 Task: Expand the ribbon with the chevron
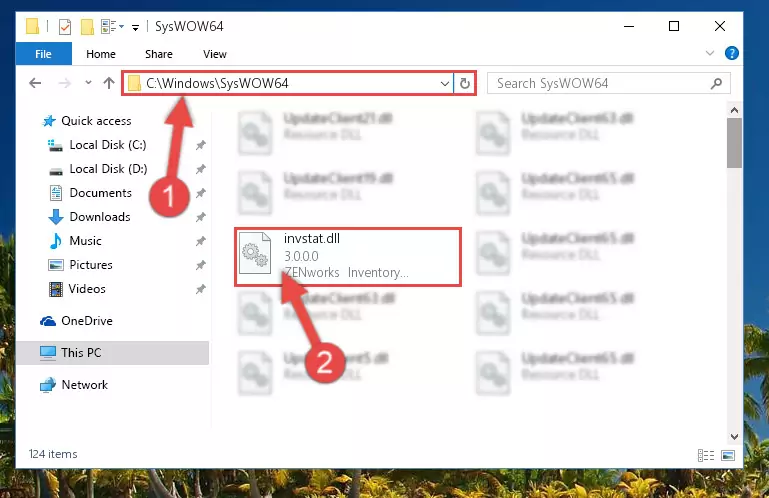pos(709,53)
